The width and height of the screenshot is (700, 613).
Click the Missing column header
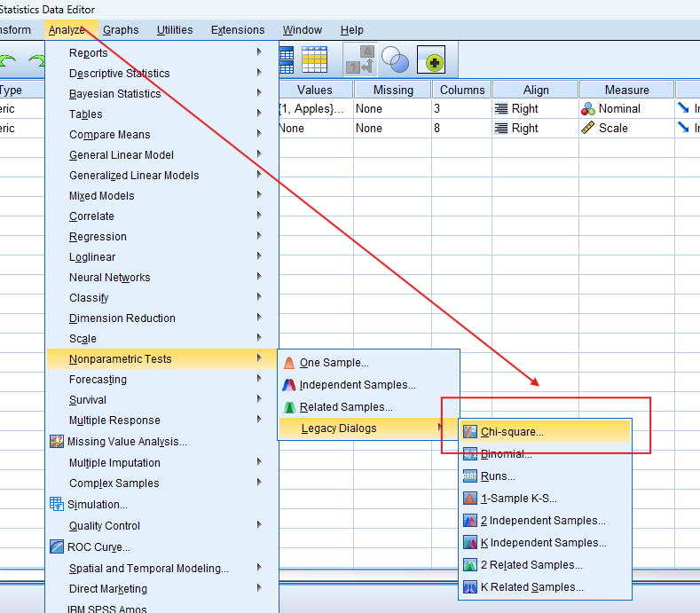point(393,90)
